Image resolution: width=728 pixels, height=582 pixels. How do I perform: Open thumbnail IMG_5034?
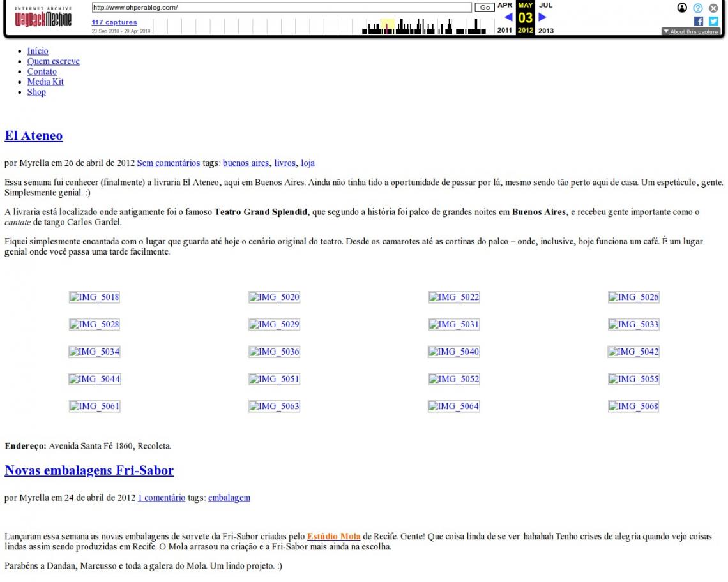(x=95, y=352)
